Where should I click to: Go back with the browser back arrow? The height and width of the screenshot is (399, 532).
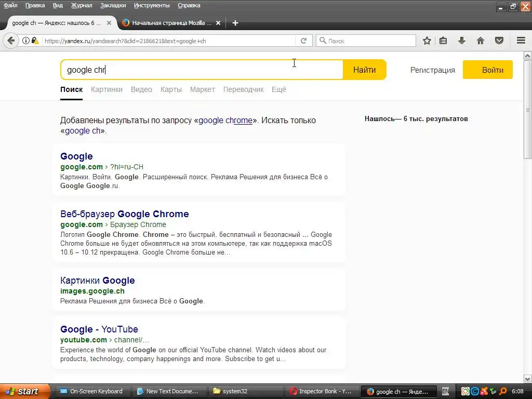point(11,41)
